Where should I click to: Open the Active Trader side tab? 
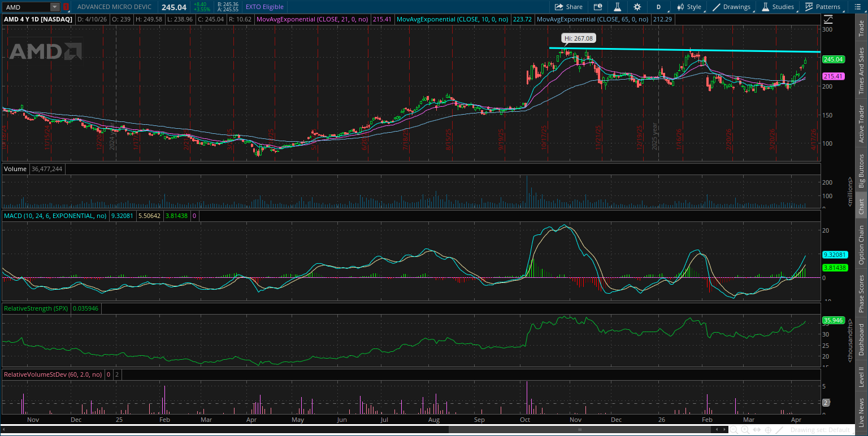pyautogui.click(x=861, y=123)
